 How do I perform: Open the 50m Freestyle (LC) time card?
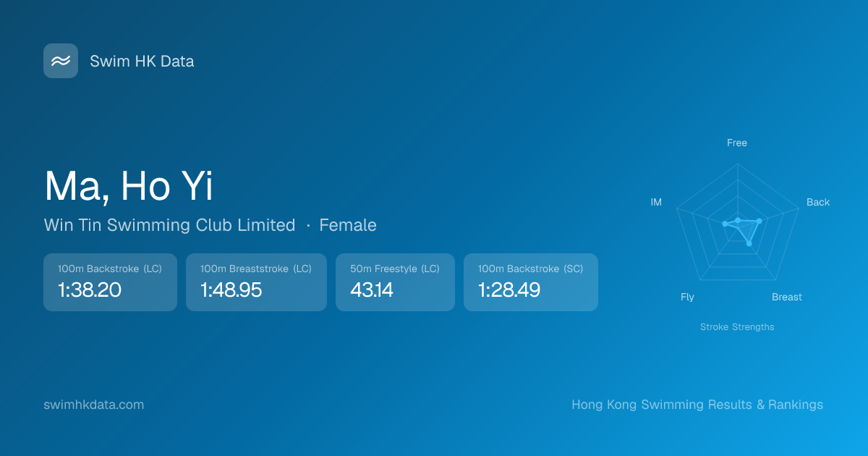pyautogui.click(x=395, y=282)
